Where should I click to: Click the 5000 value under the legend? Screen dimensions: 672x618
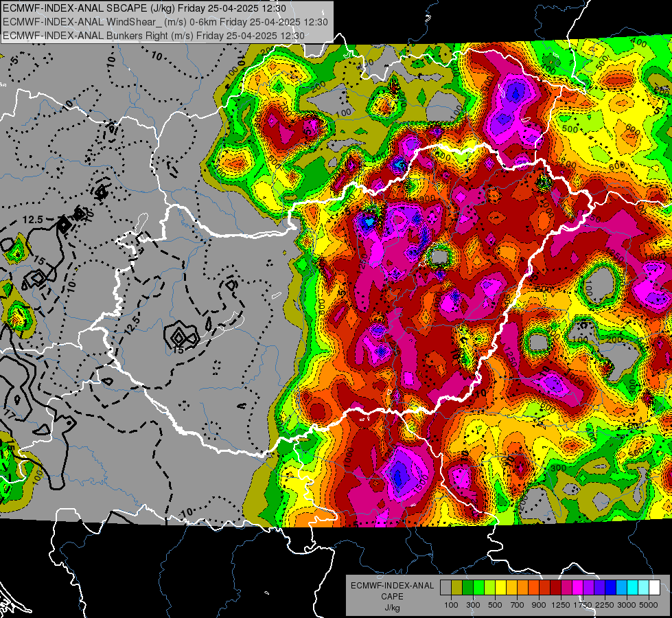pyautogui.click(x=649, y=605)
